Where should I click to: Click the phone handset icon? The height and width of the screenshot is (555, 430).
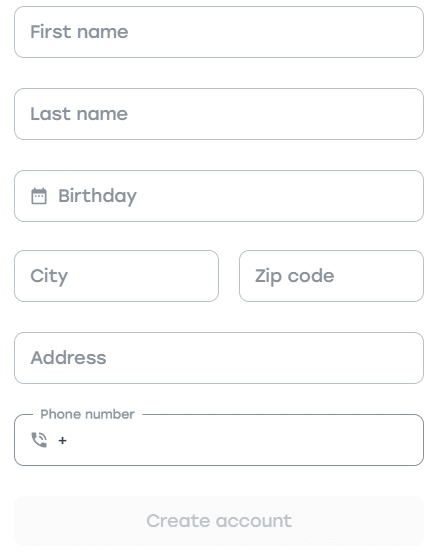[39, 440]
